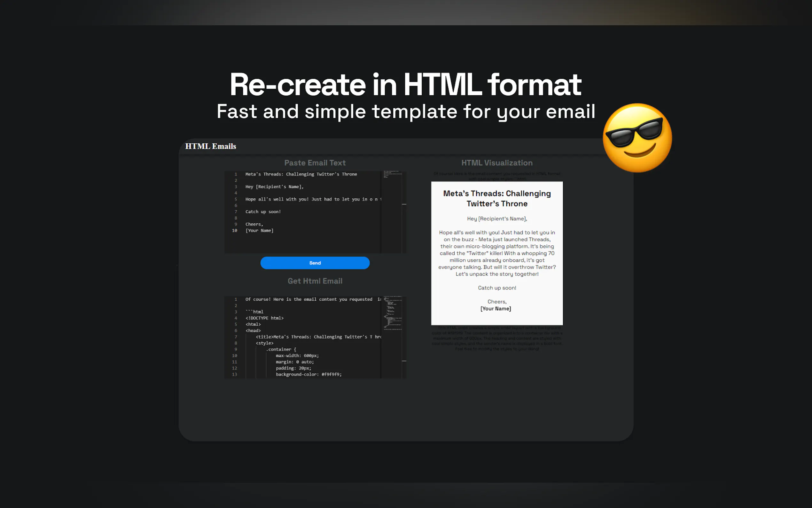Click the 'Paste Email Text' heading
Image resolution: width=812 pixels, height=508 pixels.
[315, 163]
